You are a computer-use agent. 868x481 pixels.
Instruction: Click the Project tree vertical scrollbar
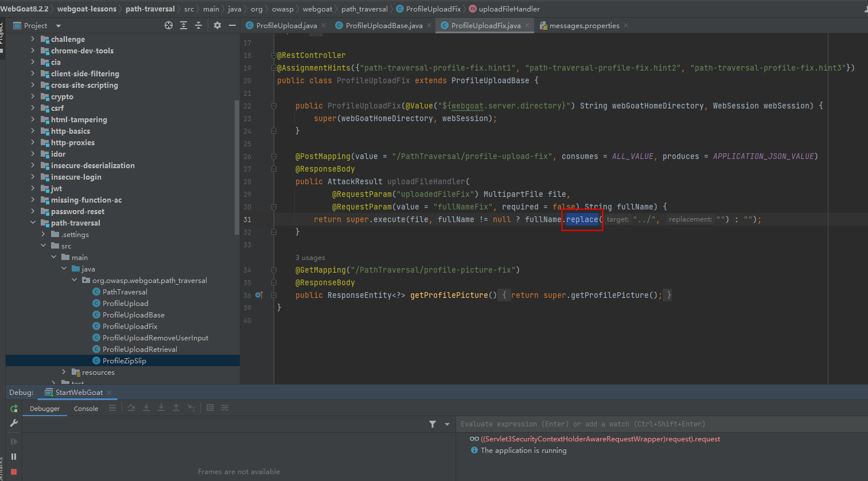click(237, 168)
